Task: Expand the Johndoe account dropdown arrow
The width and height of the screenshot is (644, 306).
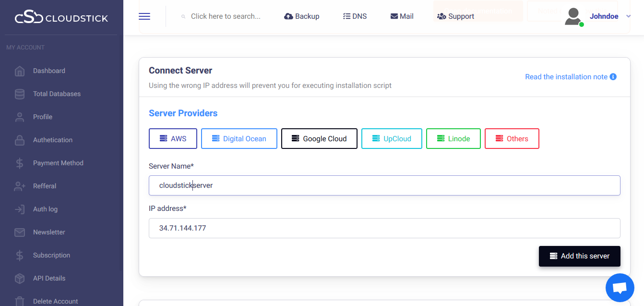Action: [x=629, y=16]
